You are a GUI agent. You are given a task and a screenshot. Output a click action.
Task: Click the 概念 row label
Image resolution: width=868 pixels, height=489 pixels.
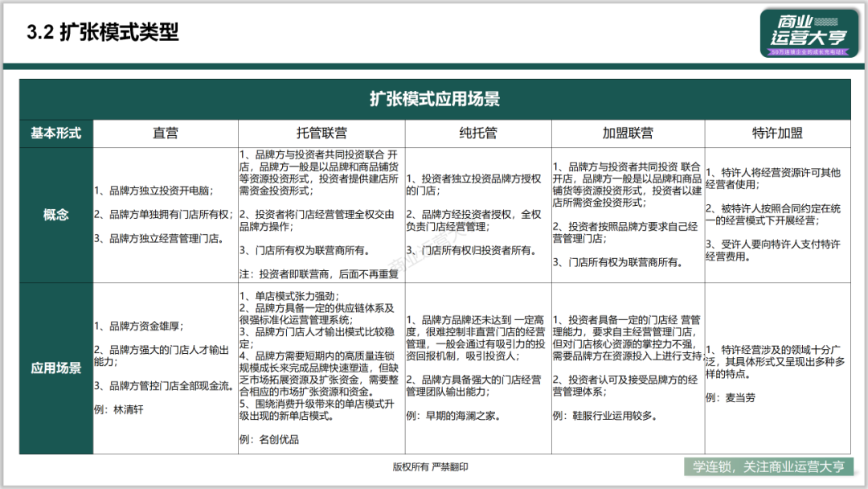tap(56, 215)
